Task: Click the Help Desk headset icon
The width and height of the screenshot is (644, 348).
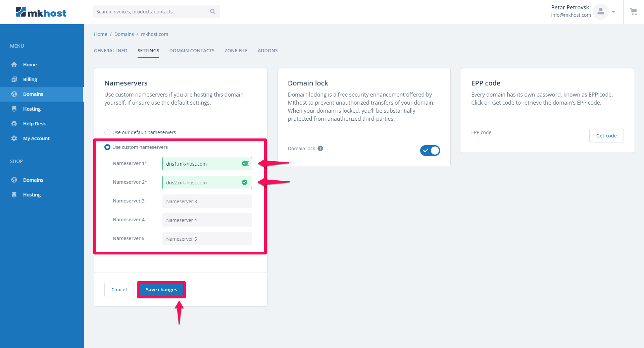Action: pyautogui.click(x=14, y=124)
